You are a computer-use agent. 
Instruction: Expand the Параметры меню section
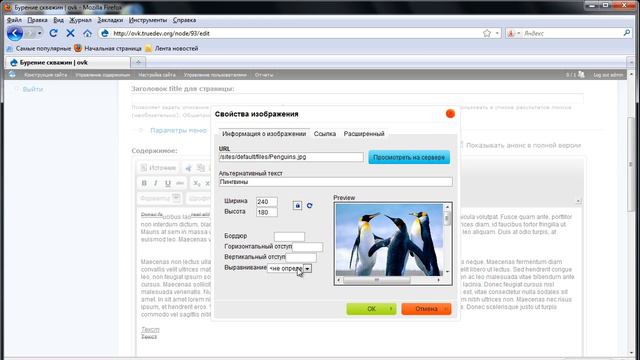(178, 130)
